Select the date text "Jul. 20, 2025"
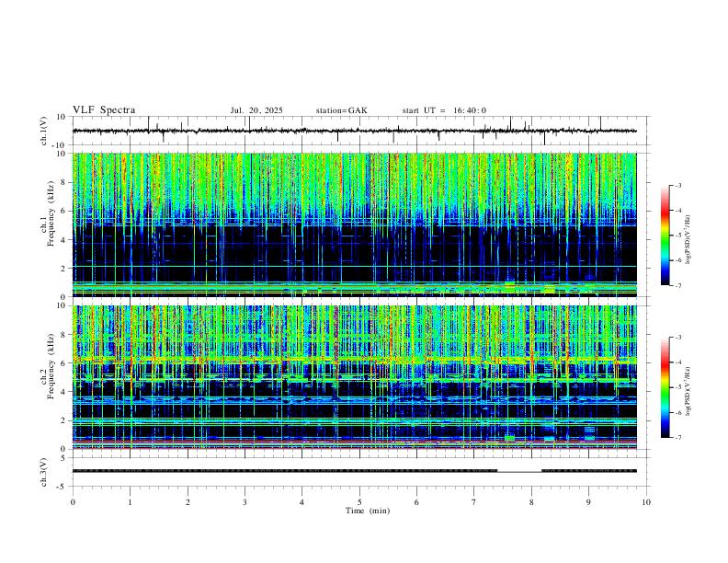This screenshot has height=563, width=728. coord(256,110)
